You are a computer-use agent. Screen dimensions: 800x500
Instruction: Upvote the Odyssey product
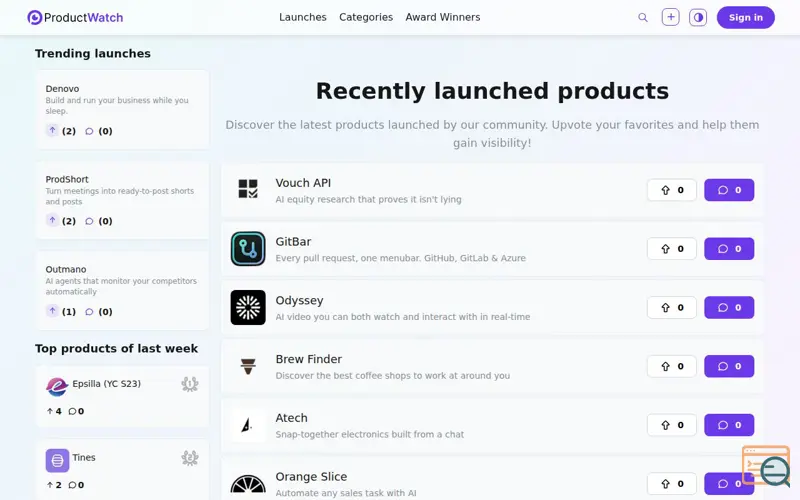pos(671,307)
